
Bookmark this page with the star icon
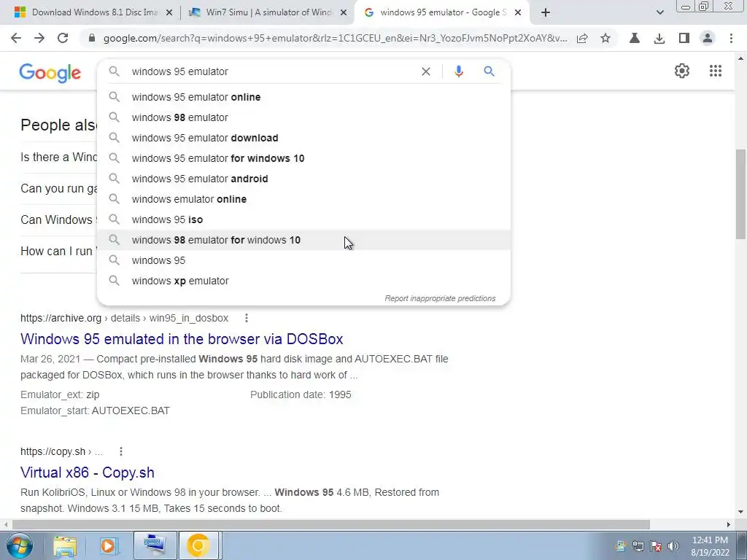605,38
